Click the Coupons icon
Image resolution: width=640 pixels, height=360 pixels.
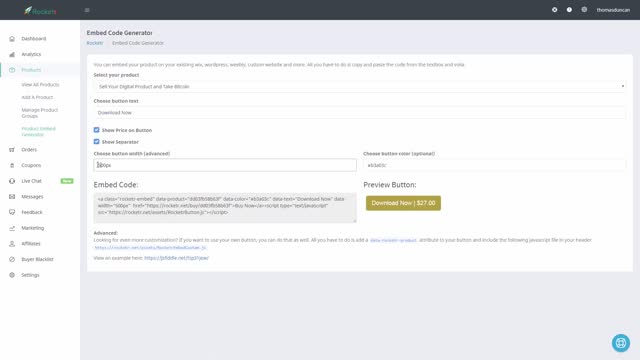point(12,165)
